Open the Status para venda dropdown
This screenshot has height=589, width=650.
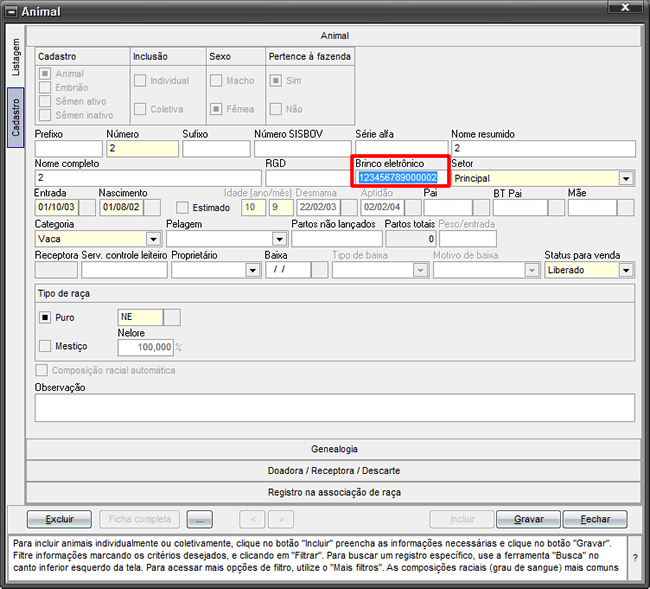coord(626,270)
